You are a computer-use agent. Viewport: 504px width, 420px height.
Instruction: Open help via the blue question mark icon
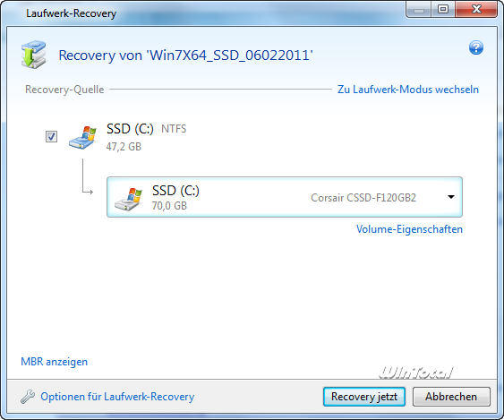(x=475, y=47)
